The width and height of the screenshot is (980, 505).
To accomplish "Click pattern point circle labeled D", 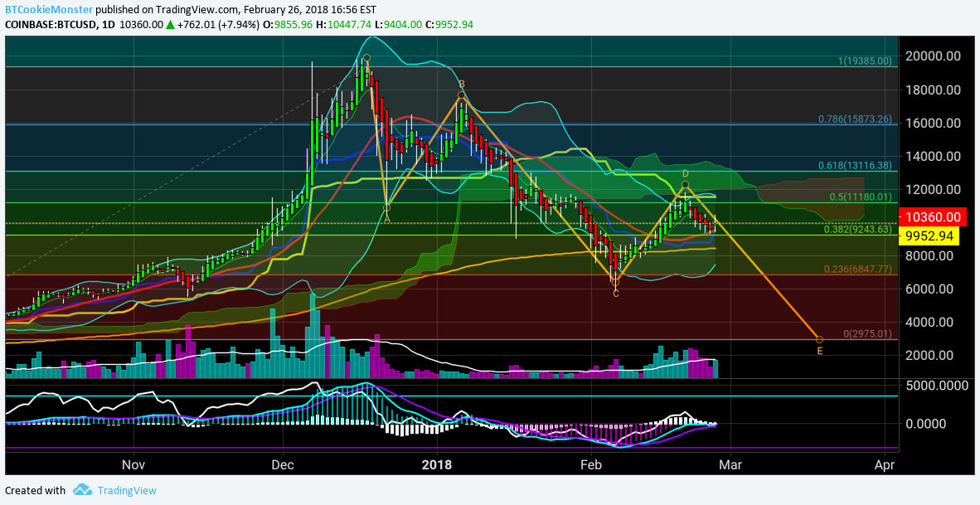I will (685, 184).
